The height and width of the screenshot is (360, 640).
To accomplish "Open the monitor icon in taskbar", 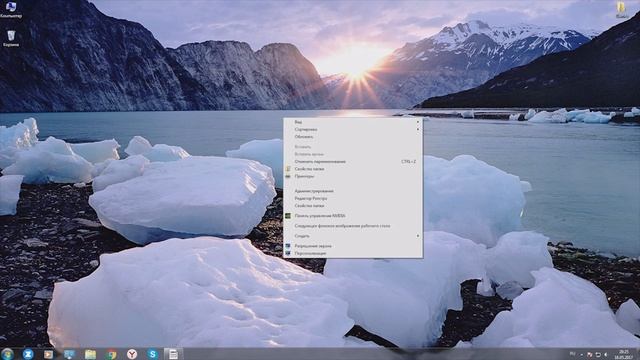I will pyautogui.click(x=69, y=354).
